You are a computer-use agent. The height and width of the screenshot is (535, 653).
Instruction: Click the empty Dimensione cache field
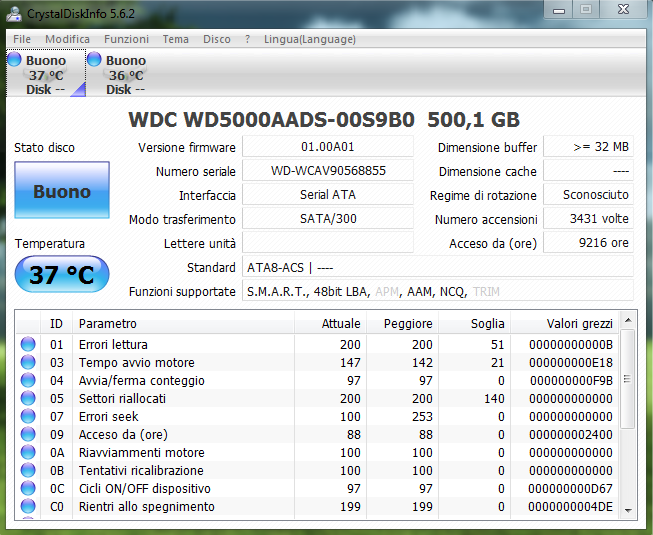(588, 171)
